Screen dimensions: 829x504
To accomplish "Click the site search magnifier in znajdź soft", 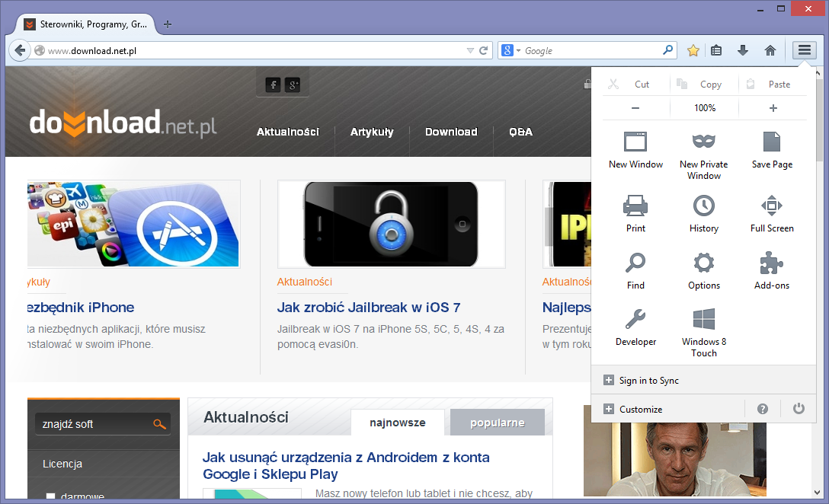I will 159,424.
